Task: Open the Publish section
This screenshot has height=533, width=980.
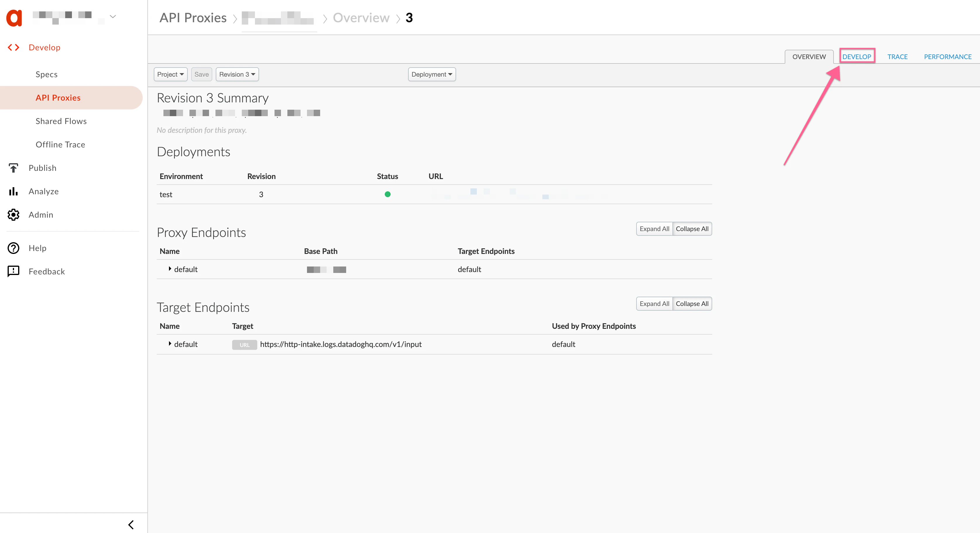Action: pyautogui.click(x=43, y=168)
